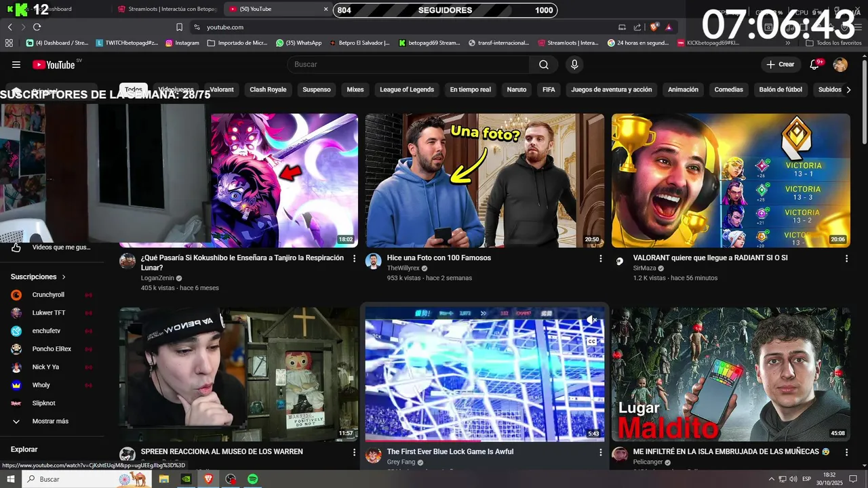
Task: Share the page via address bar icon
Action: pyautogui.click(x=637, y=27)
